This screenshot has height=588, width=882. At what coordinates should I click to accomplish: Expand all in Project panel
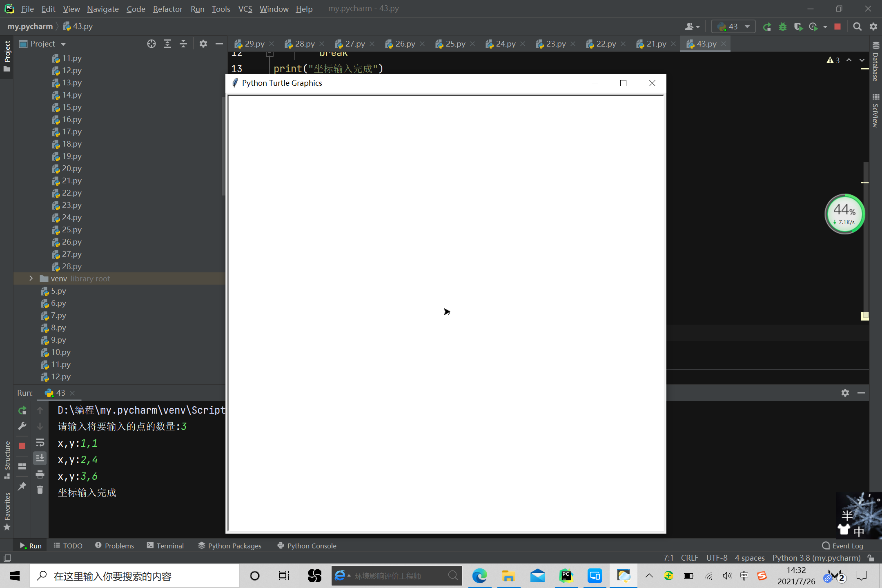pos(167,44)
